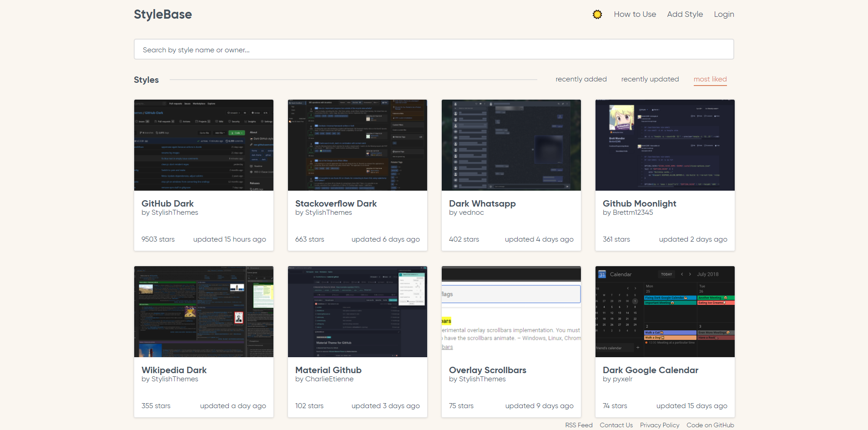
Task: Open the RSS Feed footer link
Action: (579, 425)
